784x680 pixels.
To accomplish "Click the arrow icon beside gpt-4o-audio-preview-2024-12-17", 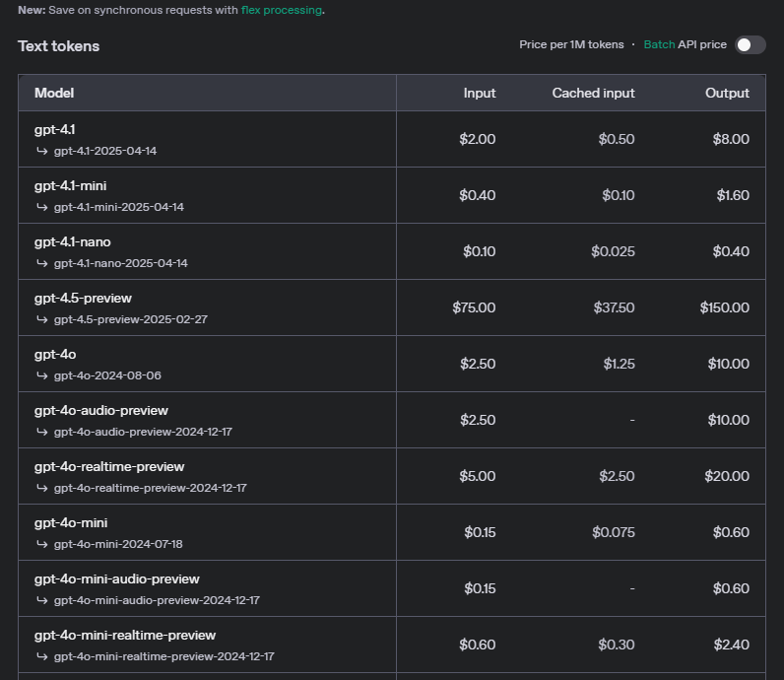I will (x=42, y=432).
